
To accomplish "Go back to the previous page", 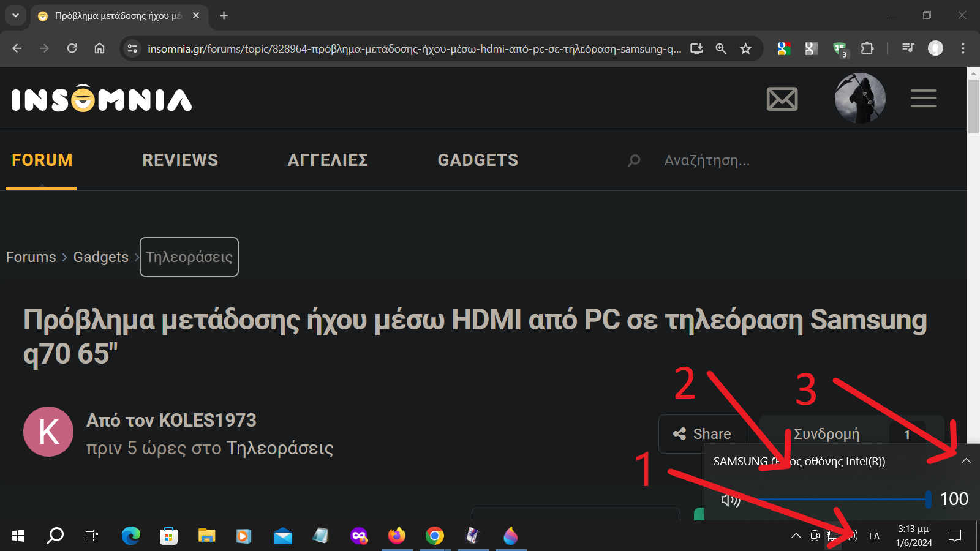I will tap(17, 48).
